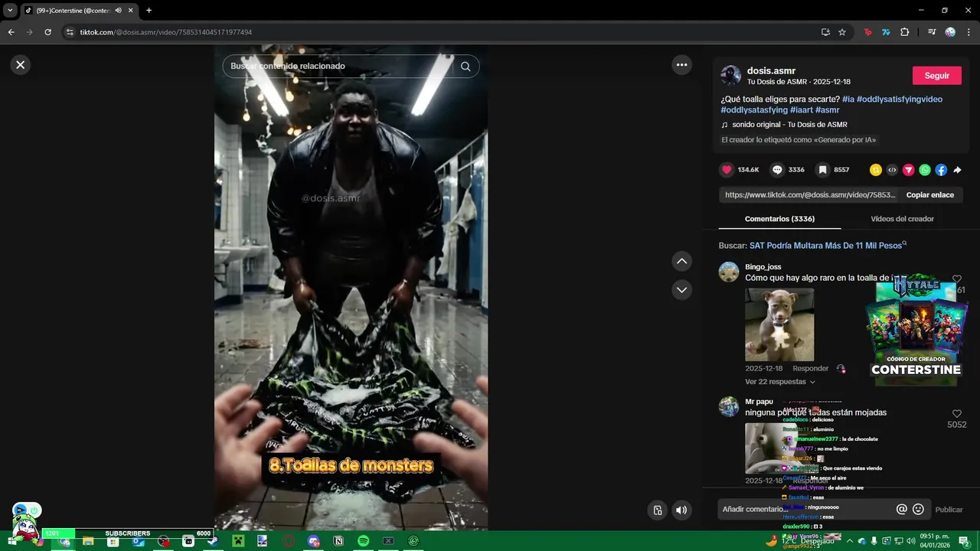
Task: Open File Explorer from the taskbar
Action: coord(88,541)
